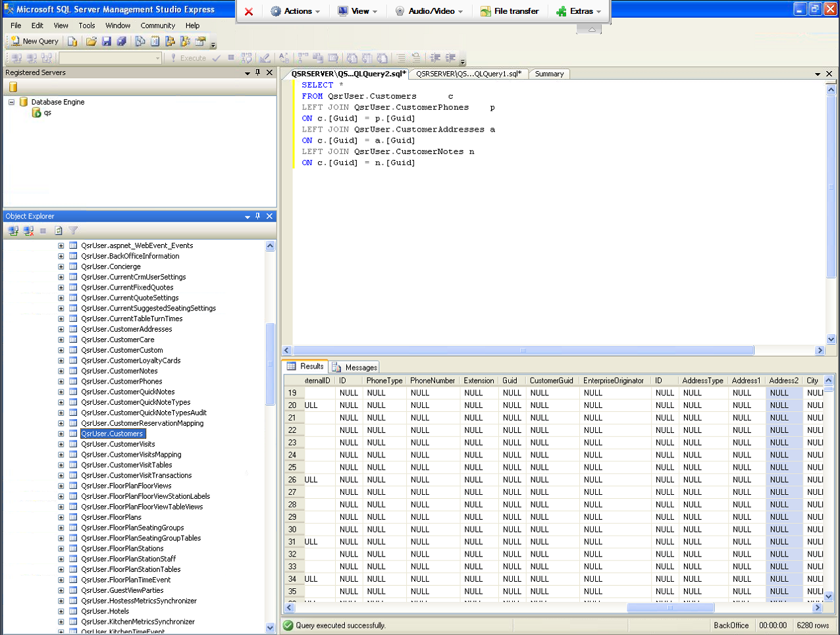Viewport: 840px width, 635px height.
Task: Click the Summary icon in the main toolbar
Action: tap(155, 41)
